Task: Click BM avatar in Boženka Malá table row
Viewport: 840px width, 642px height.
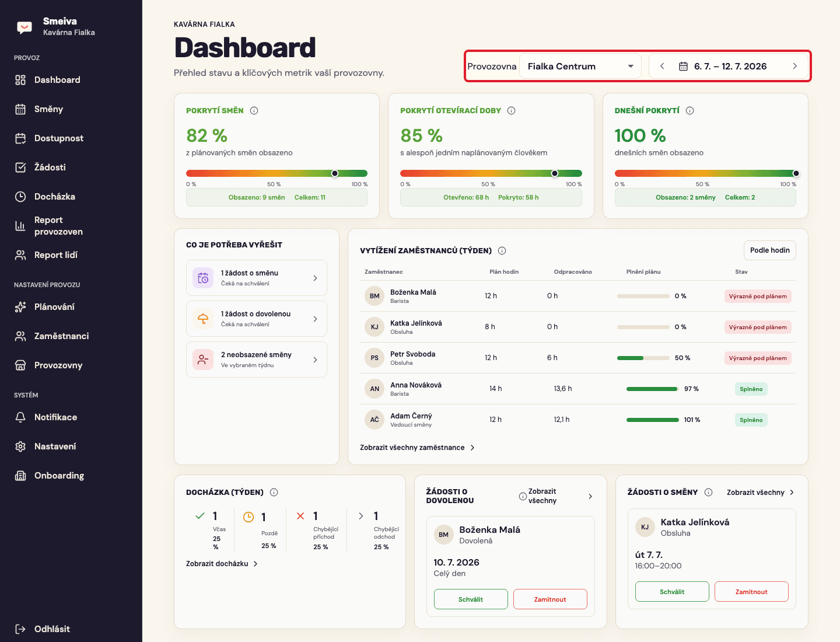Action: tap(374, 296)
